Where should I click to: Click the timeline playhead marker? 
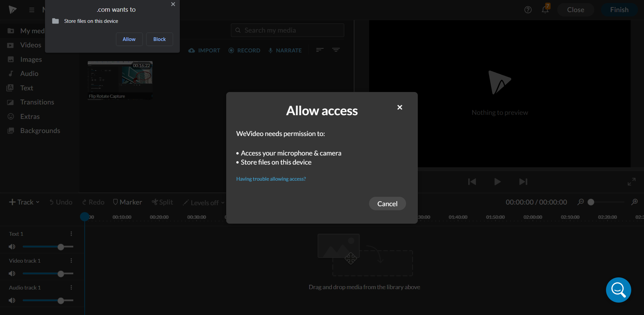click(85, 217)
